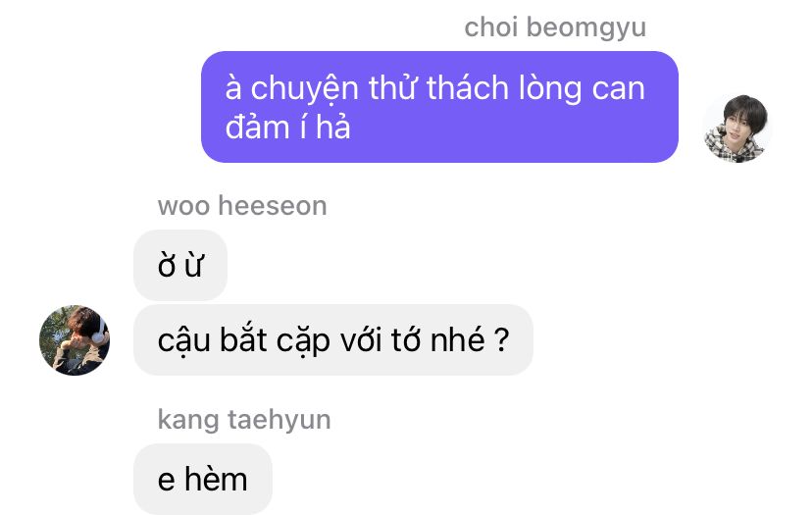
Task: Tap the "cậu bắt cặp với tớ nhé ?" message
Action: click(333, 339)
